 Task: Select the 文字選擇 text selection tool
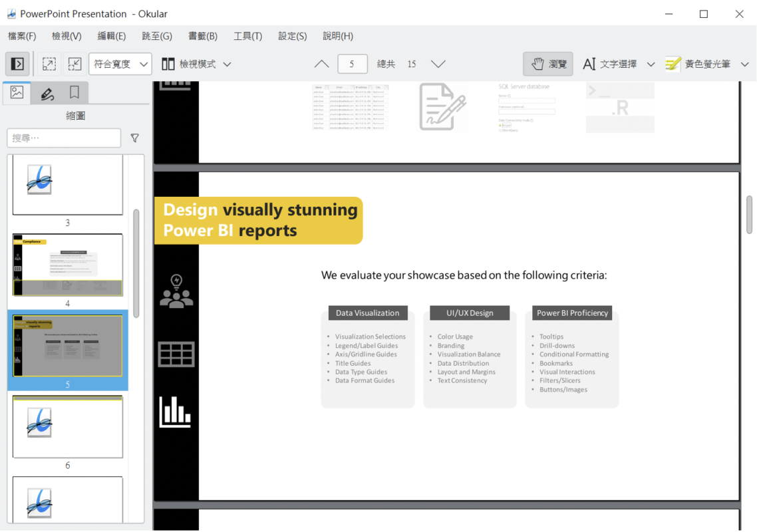pyautogui.click(x=610, y=64)
